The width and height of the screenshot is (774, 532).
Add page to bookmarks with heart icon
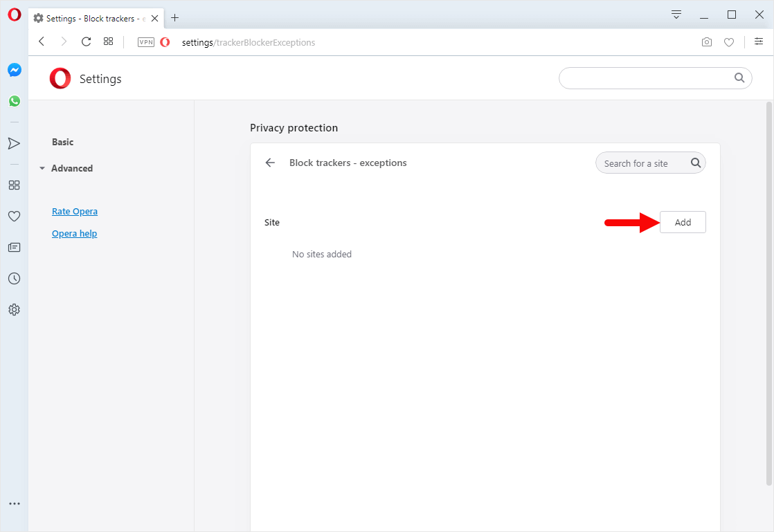pyautogui.click(x=729, y=42)
